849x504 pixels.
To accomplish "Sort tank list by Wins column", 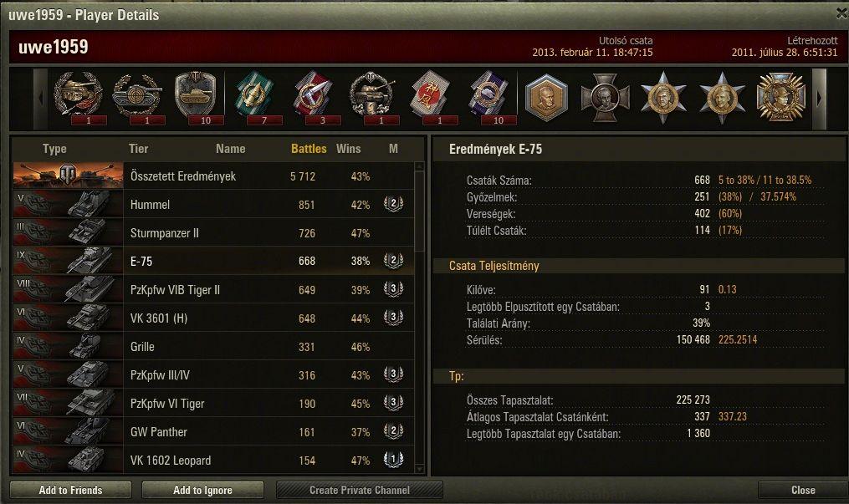I will click(x=348, y=149).
